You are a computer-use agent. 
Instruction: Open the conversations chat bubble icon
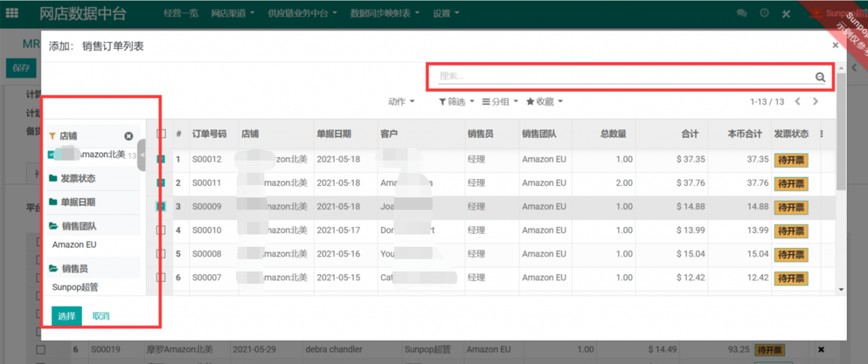pyautogui.click(x=742, y=14)
